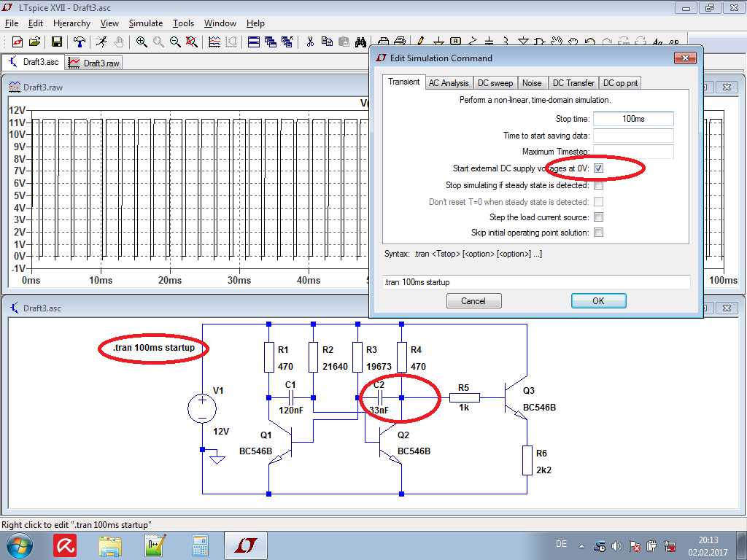The height and width of the screenshot is (560, 747).
Task: Open the Avira icon in the taskbar
Action: pyautogui.click(x=65, y=545)
